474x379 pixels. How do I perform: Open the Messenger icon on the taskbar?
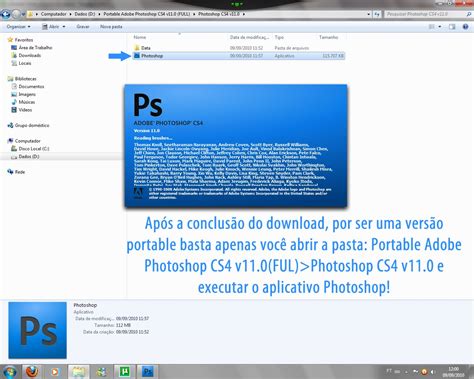101,371
